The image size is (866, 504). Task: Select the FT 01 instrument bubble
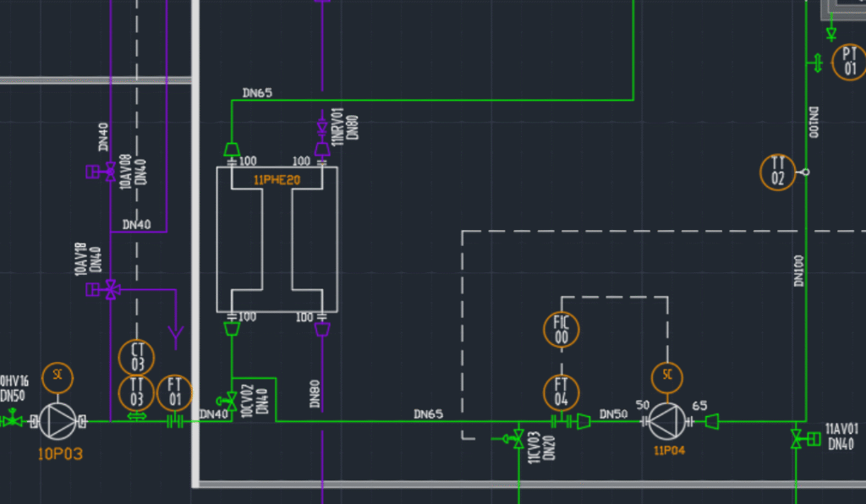click(174, 393)
